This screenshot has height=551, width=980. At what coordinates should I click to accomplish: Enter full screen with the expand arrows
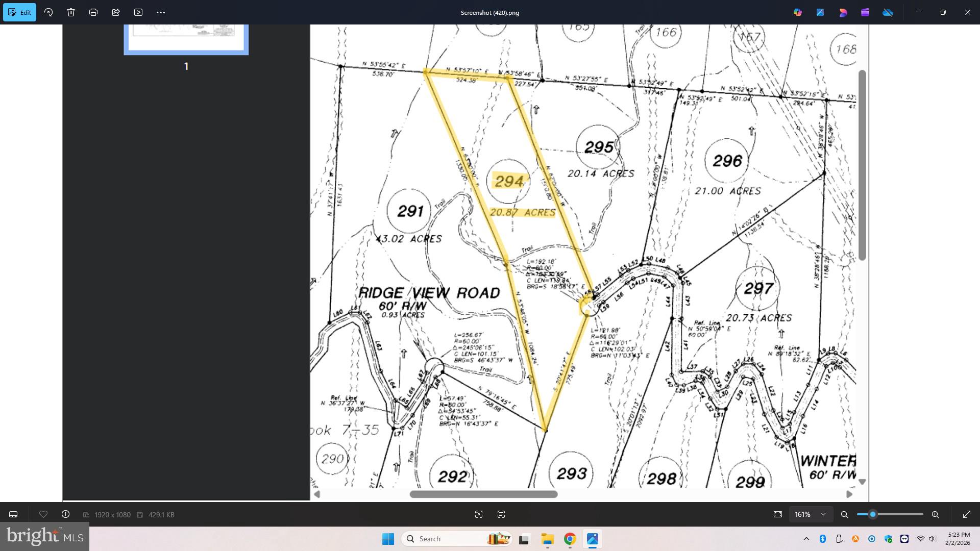pyautogui.click(x=966, y=514)
